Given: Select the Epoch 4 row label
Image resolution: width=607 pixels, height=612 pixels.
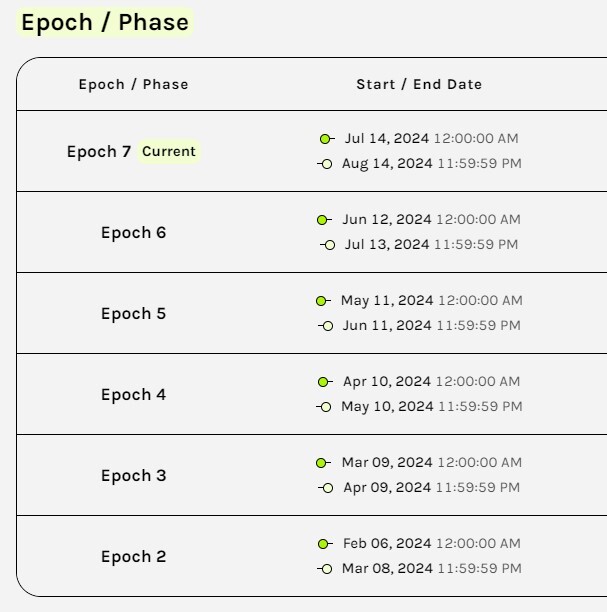Looking at the screenshot, I should (x=134, y=395).
